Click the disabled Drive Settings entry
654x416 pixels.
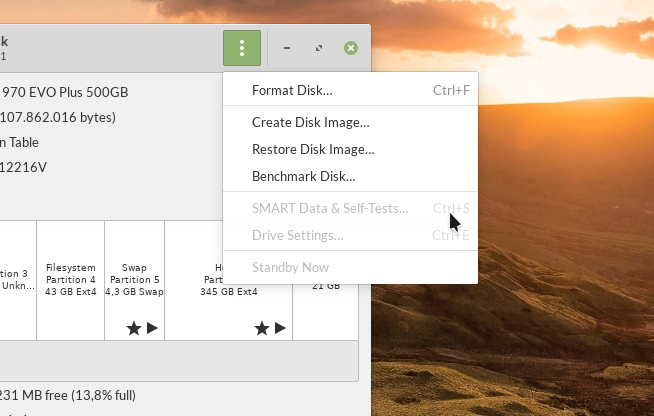(350, 235)
